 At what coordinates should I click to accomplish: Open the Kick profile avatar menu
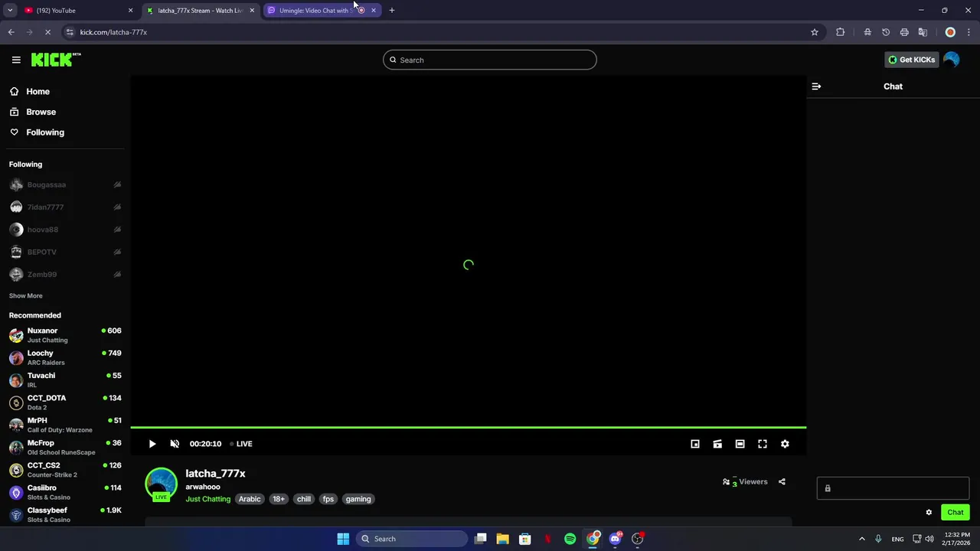pyautogui.click(x=951, y=60)
